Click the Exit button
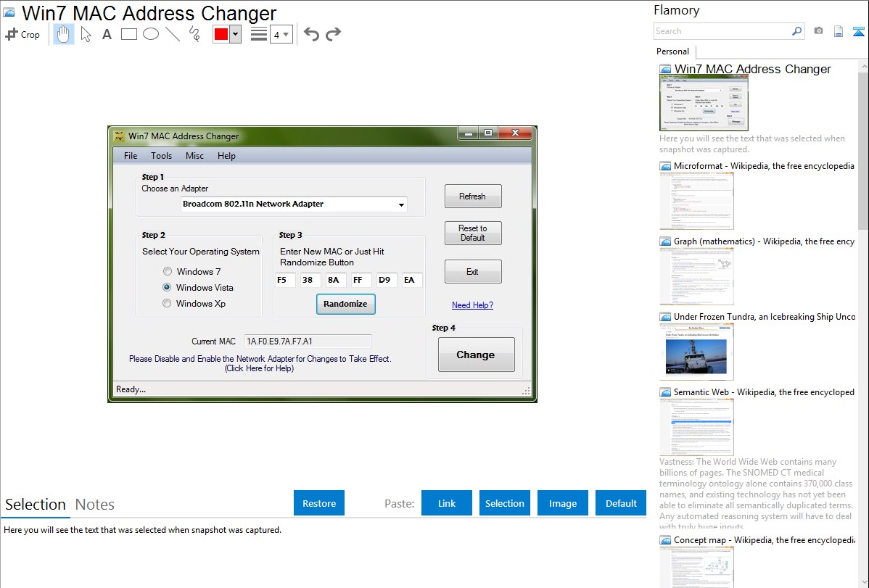 pyautogui.click(x=473, y=272)
